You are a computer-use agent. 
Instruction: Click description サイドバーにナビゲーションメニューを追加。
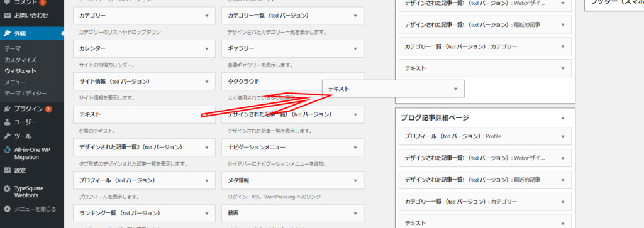pyautogui.click(x=277, y=164)
